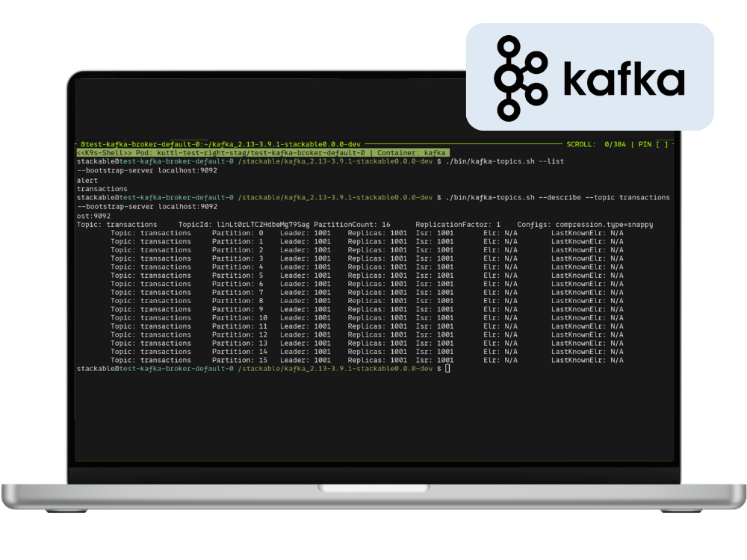Click 'Replicas: 1001' in Partition 5 row
Viewport: 747px width, 560px height.
tap(377, 276)
